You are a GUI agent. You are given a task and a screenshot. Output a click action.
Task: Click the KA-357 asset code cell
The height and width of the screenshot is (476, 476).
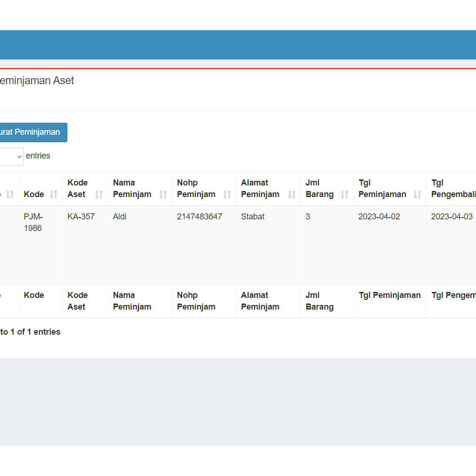(81, 217)
